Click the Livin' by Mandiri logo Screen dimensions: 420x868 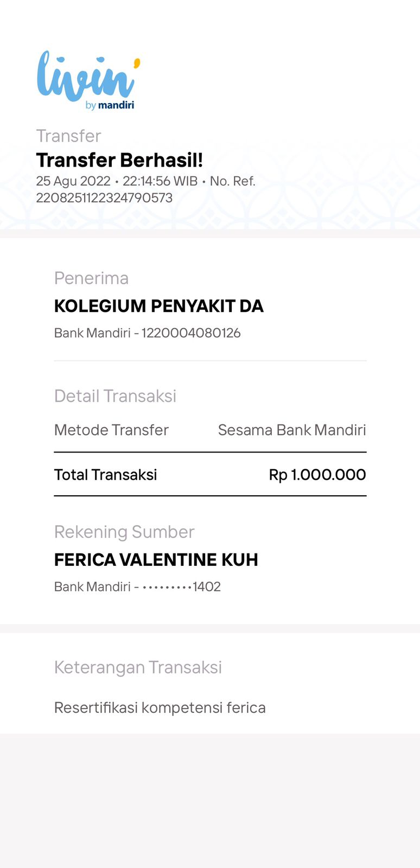87,80
